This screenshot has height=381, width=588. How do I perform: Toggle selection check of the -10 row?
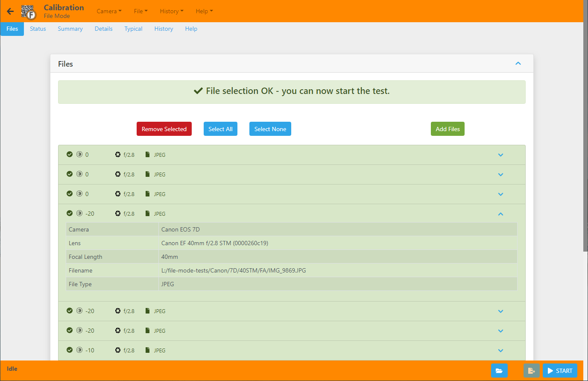70,350
